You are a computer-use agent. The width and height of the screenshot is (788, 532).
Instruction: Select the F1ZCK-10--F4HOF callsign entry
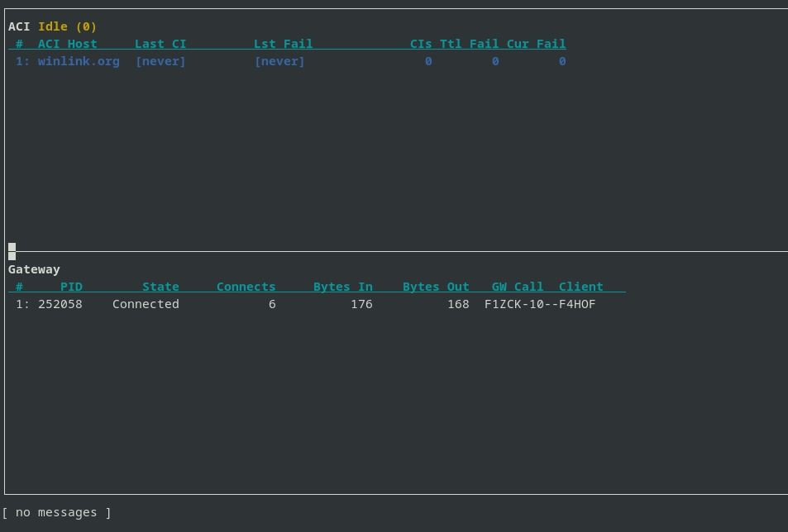pos(540,304)
